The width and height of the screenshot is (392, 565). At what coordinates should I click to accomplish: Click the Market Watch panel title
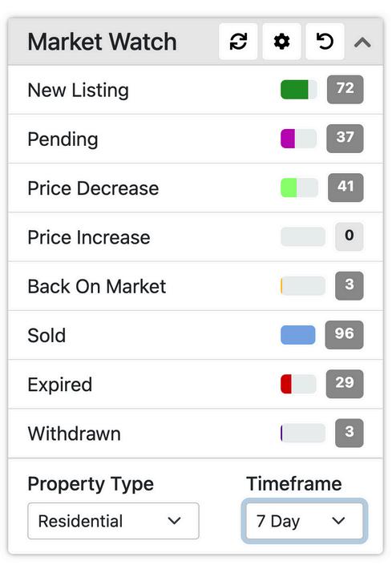(x=103, y=42)
